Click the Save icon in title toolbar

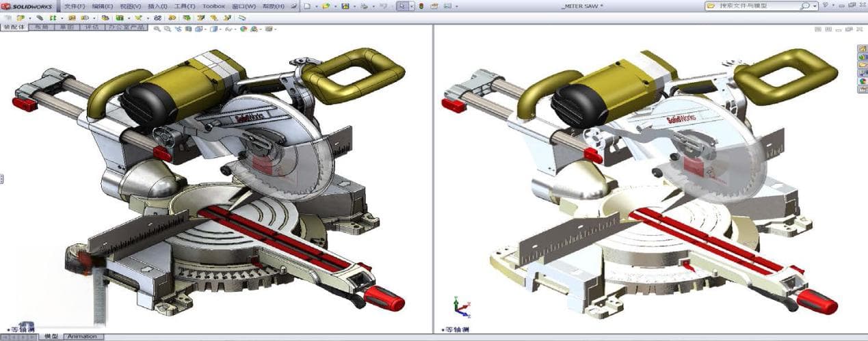click(345, 6)
